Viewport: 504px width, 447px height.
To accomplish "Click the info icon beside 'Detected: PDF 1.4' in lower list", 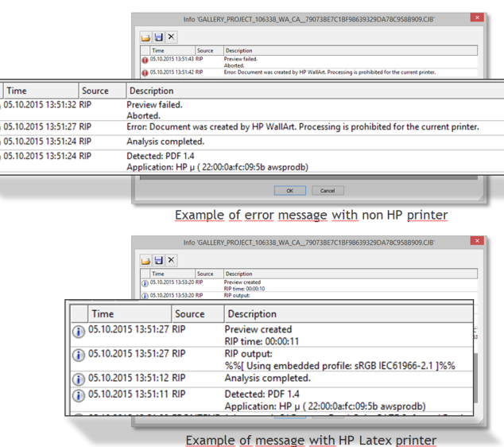I will tap(78, 395).
